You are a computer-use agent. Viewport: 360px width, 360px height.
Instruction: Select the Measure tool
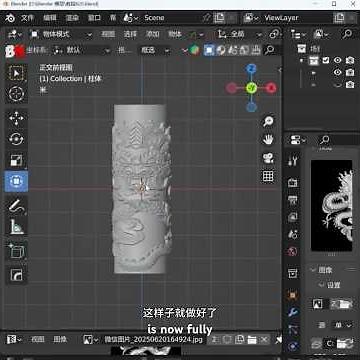tap(16, 227)
